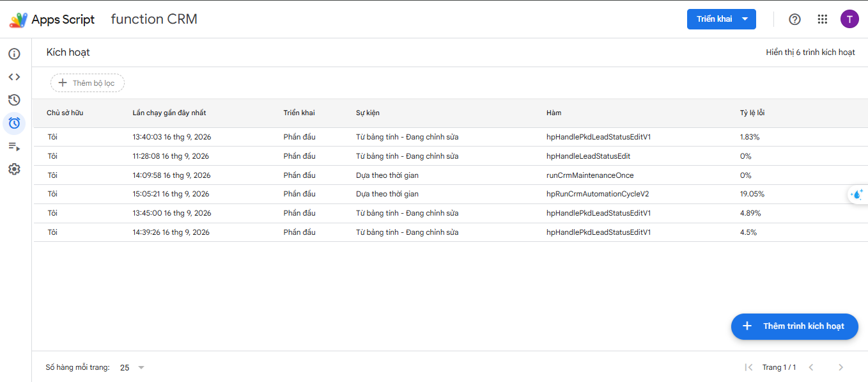
Task: Open the Help question mark icon
Action: (x=794, y=19)
